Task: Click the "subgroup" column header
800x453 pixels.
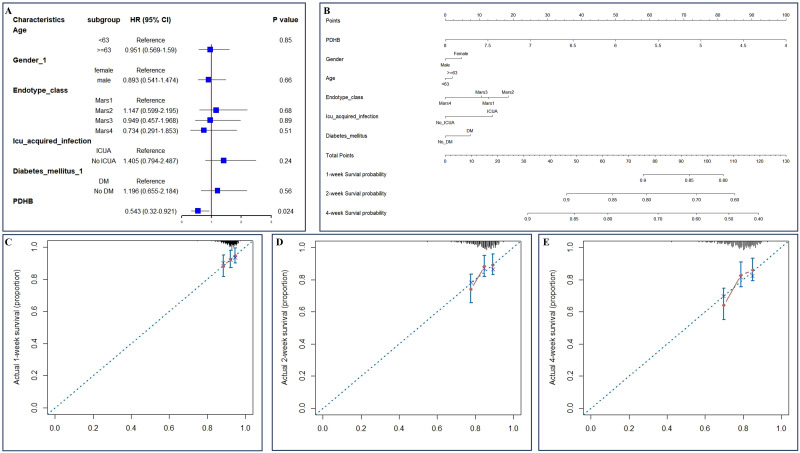Action: click(x=104, y=20)
